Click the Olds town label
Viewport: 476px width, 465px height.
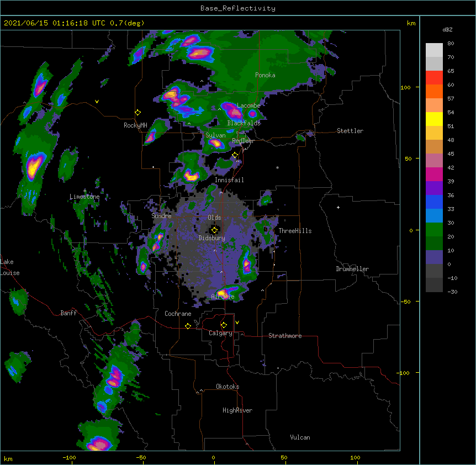214,218
